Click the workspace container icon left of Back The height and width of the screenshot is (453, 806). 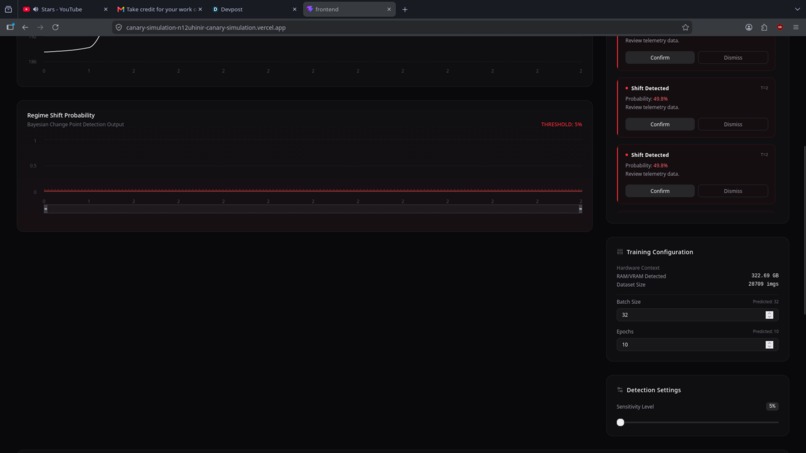[x=10, y=27]
